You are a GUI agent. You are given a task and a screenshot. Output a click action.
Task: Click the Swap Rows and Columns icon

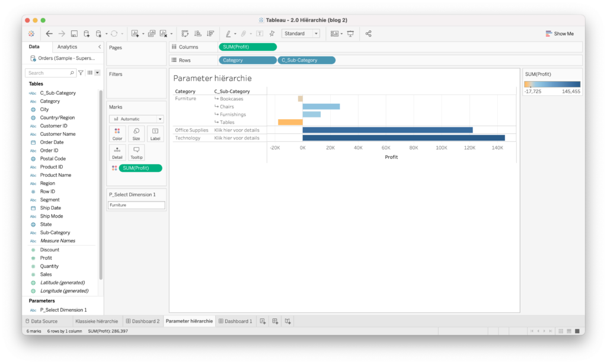point(185,34)
